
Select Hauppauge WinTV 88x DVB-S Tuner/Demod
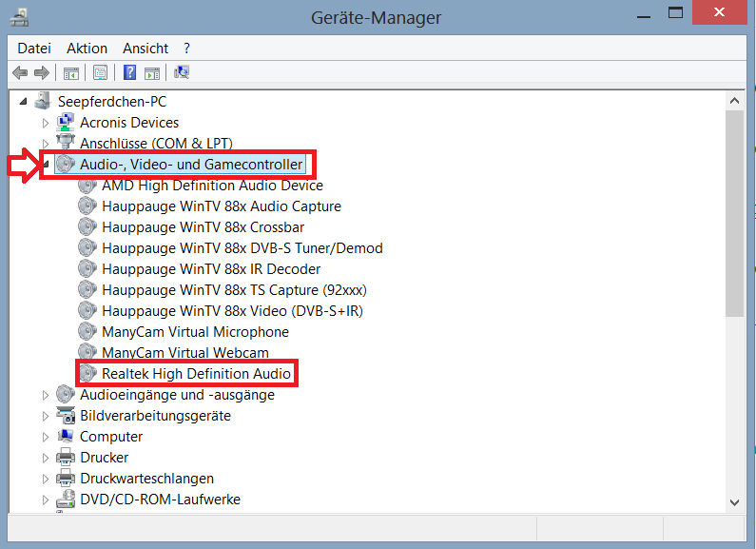pyautogui.click(x=242, y=248)
